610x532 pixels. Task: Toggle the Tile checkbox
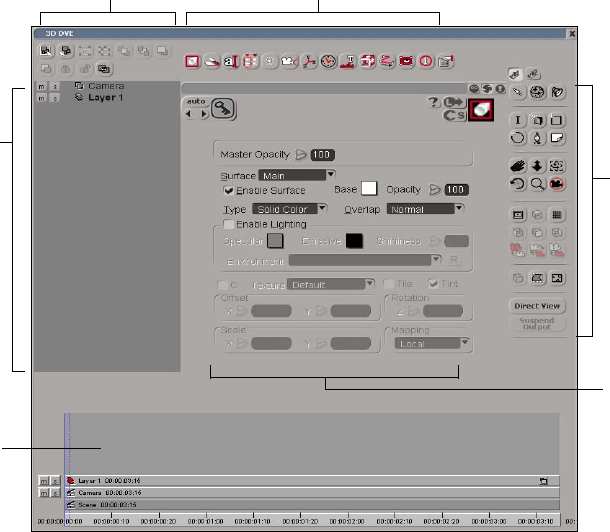[x=389, y=284]
